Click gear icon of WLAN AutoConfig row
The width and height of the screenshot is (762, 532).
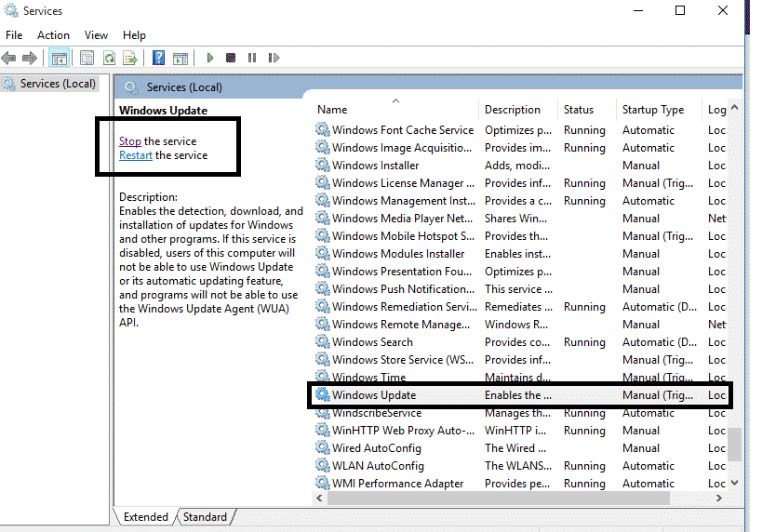(322, 465)
